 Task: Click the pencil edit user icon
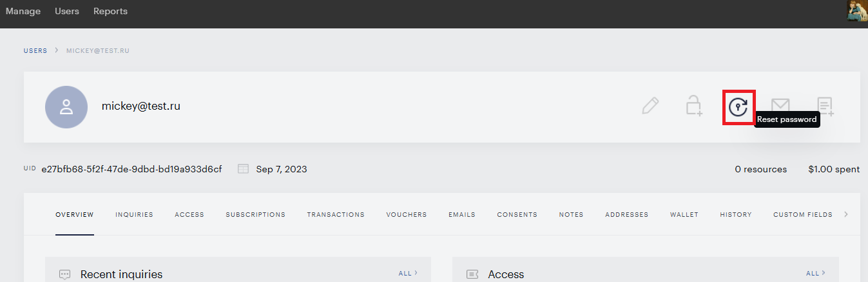tap(651, 106)
